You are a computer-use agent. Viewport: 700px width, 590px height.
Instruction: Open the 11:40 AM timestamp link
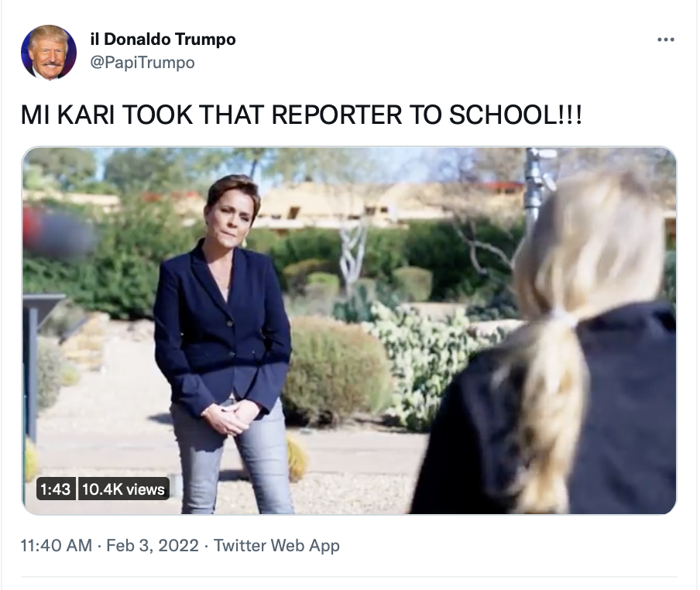pyautogui.click(x=57, y=545)
